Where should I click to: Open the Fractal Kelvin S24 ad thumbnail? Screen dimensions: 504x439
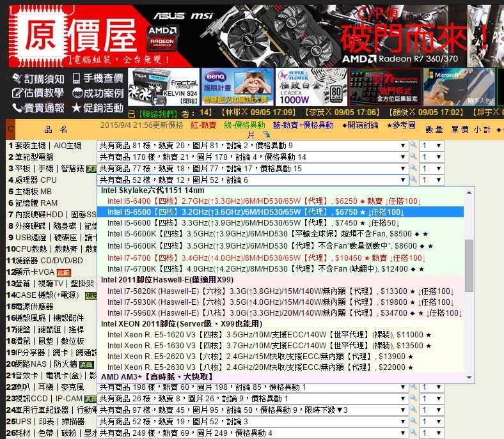pos(164,87)
